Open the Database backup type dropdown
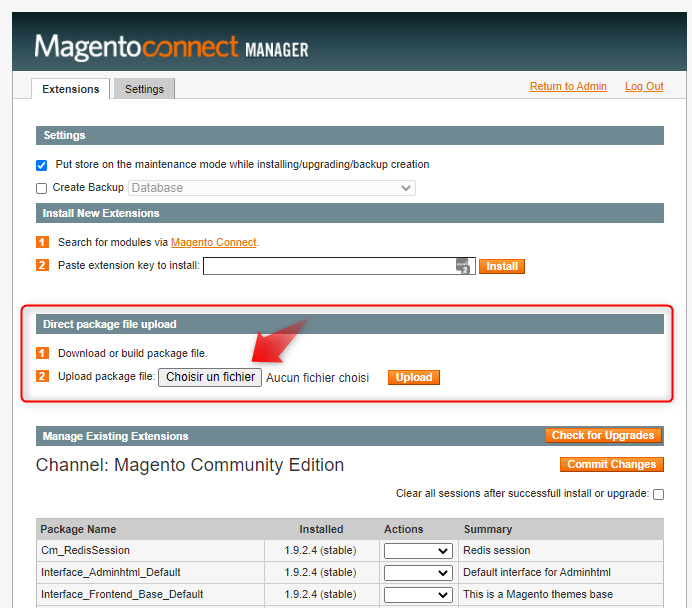The width and height of the screenshot is (692, 608). [271, 188]
